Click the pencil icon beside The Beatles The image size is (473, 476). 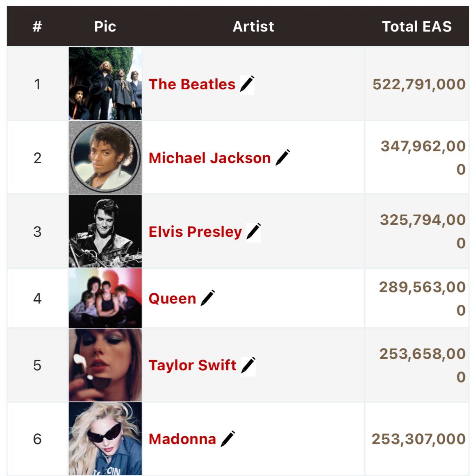(x=247, y=84)
